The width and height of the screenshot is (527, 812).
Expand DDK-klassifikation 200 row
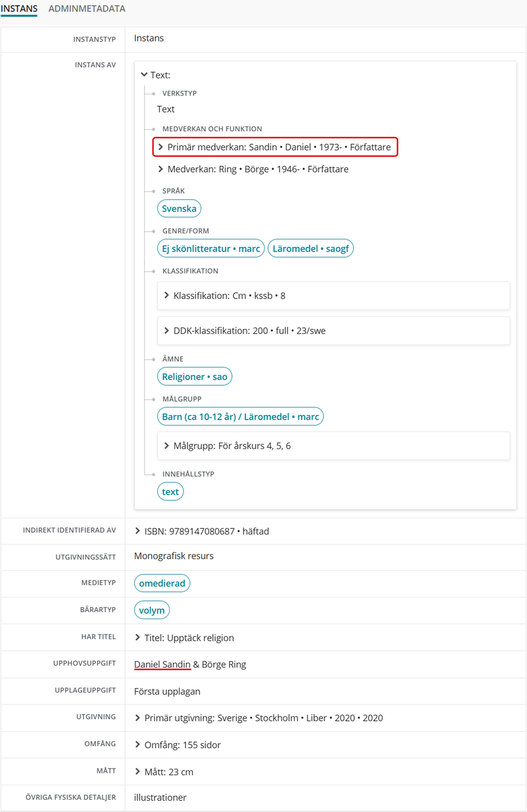tap(167, 331)
